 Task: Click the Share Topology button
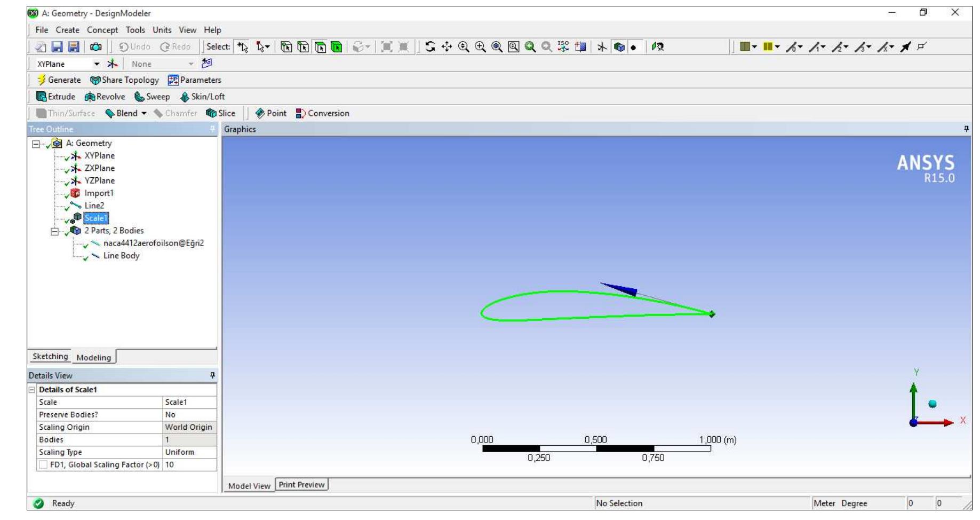tap(124, 80)
